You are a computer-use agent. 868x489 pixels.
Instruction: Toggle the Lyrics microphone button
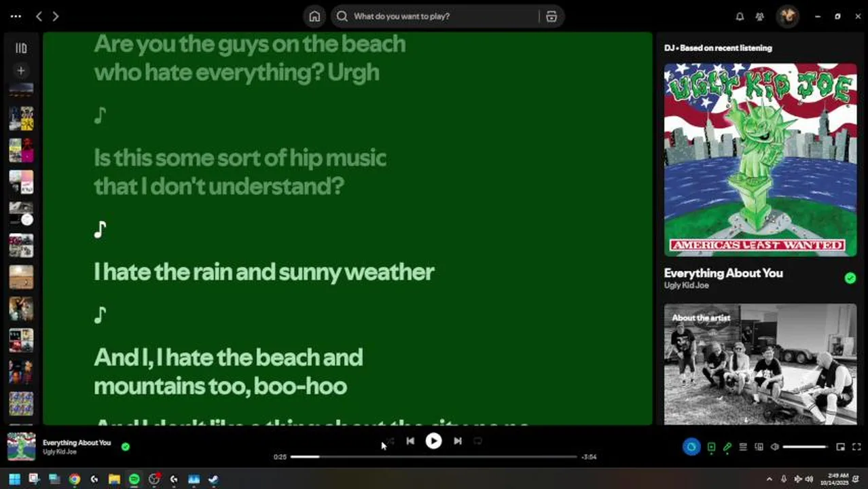[x=727, y=447]
